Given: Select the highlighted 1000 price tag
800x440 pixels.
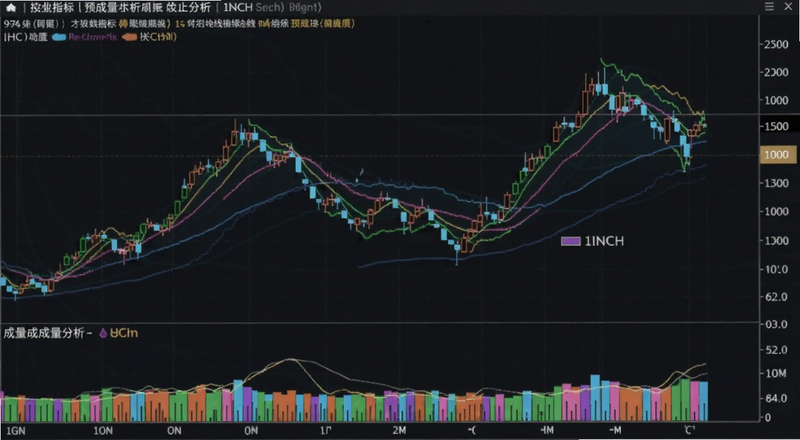Looking at the screenshot, I should (778, 155).
